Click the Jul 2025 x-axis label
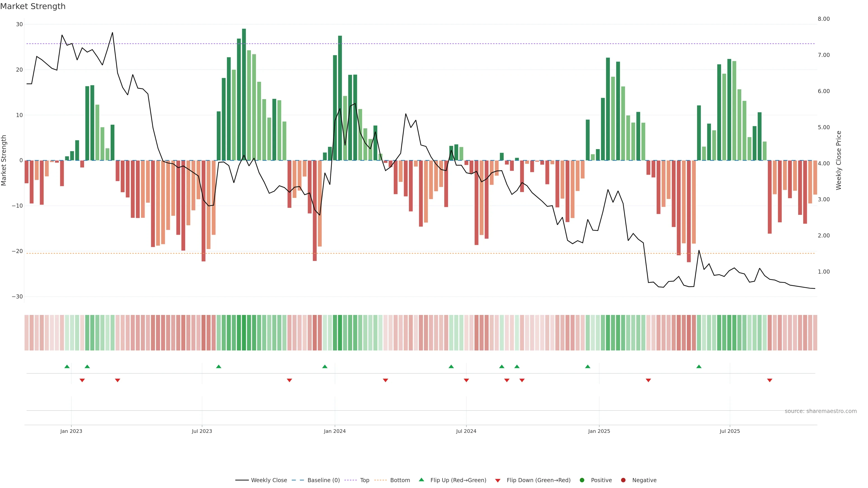This screenshot has height=488, width=868. point(729,431)
